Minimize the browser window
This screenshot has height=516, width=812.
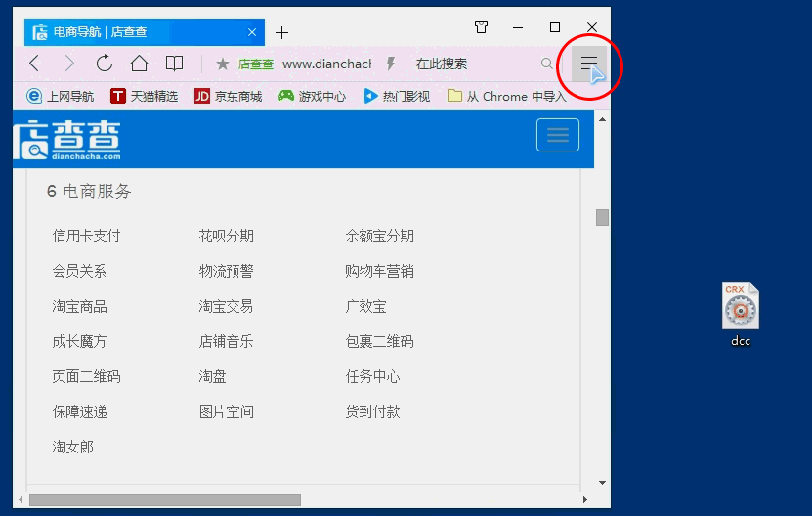(518, 27)
